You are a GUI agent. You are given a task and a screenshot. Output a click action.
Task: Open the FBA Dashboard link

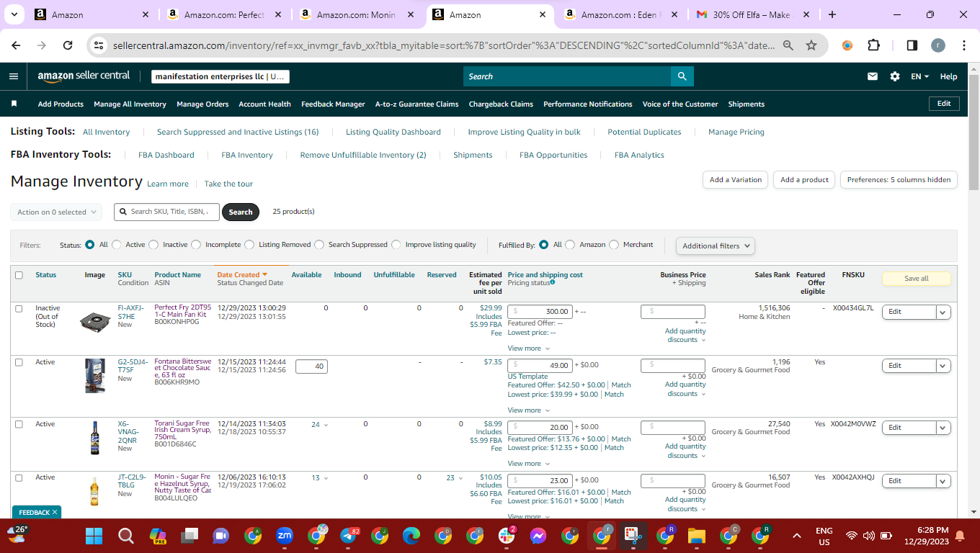pyautogui.click(x=166, y=155)
